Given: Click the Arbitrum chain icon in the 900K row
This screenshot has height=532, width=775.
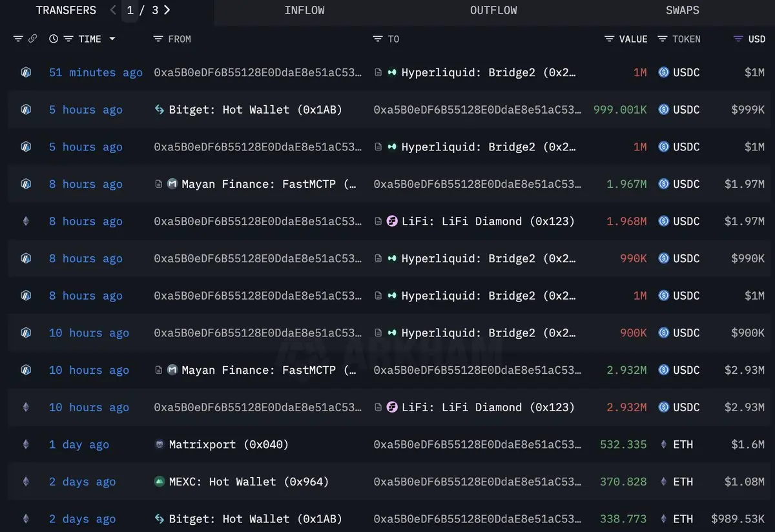Looking at the screenshot, I should pyautogui.click(x=26, y=333).
